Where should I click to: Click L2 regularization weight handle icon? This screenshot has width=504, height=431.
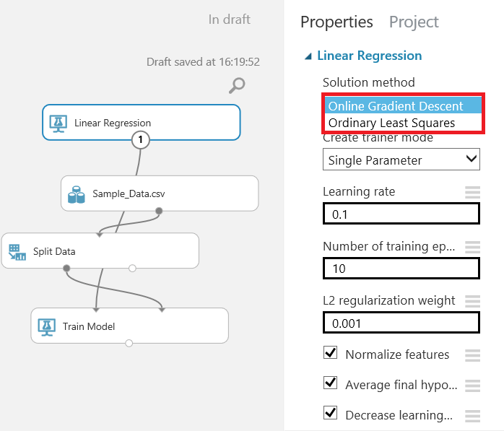click(472, 301)
